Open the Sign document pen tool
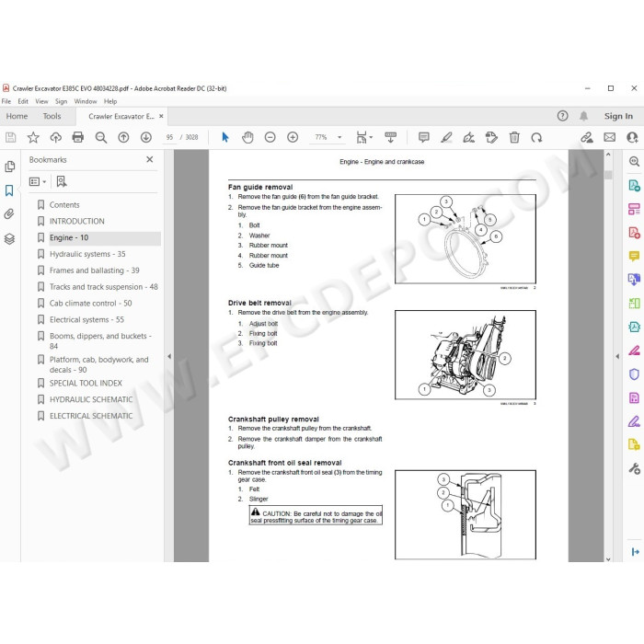The image size is (644, 644). click(468, 137)
